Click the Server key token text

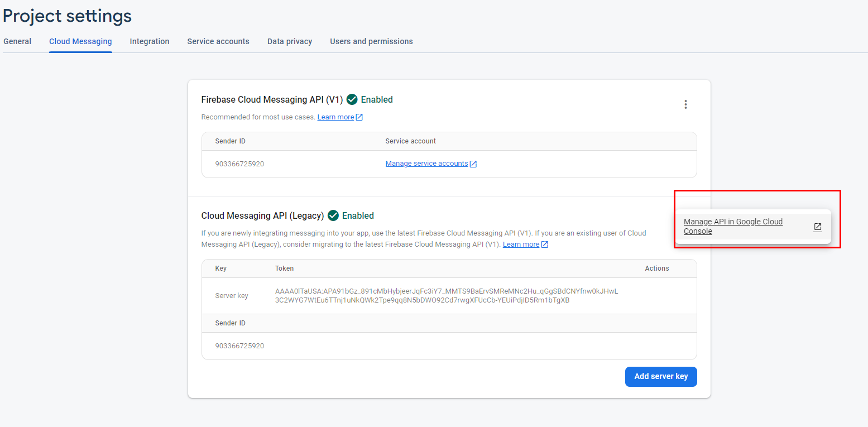click(447, 295)
